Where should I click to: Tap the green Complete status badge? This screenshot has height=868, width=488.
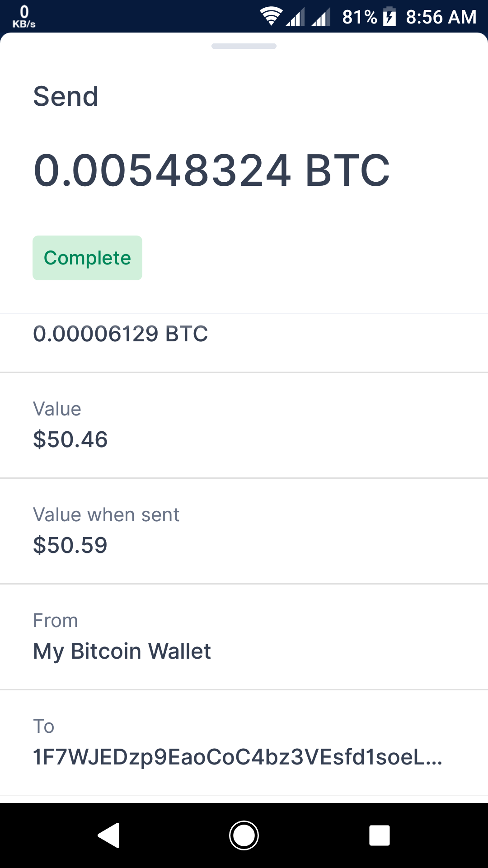tap(87, 258)
